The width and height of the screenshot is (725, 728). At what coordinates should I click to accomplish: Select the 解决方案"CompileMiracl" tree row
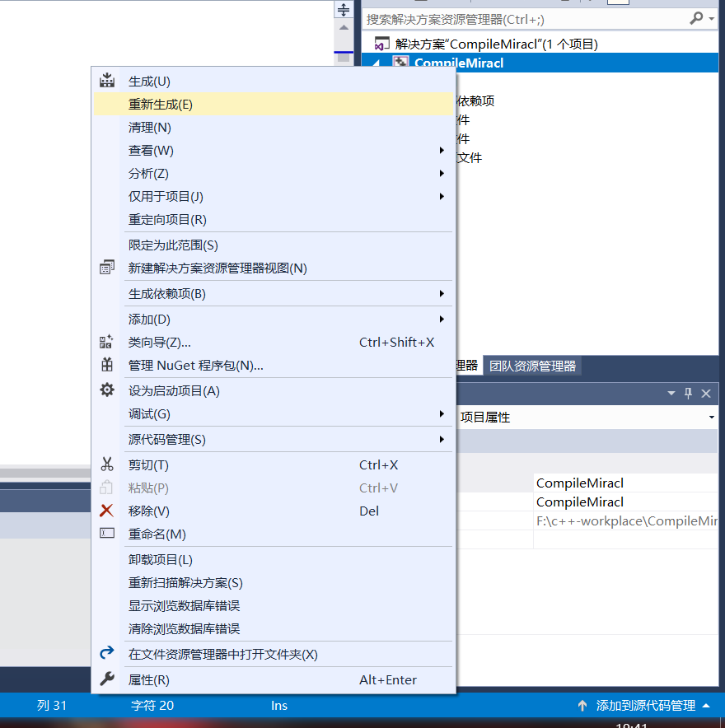pyautogui.click(x=540, y=44)
